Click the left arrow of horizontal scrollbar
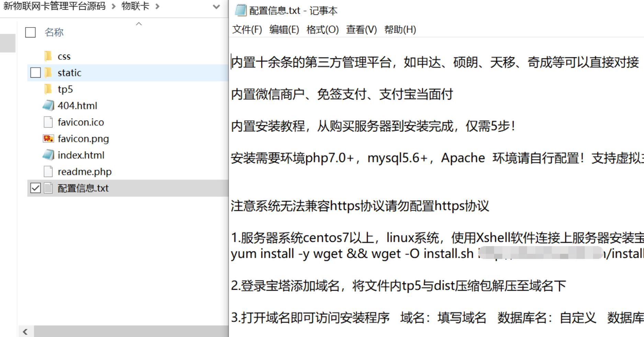Screen dimensions: 644x337 (25, 332)
